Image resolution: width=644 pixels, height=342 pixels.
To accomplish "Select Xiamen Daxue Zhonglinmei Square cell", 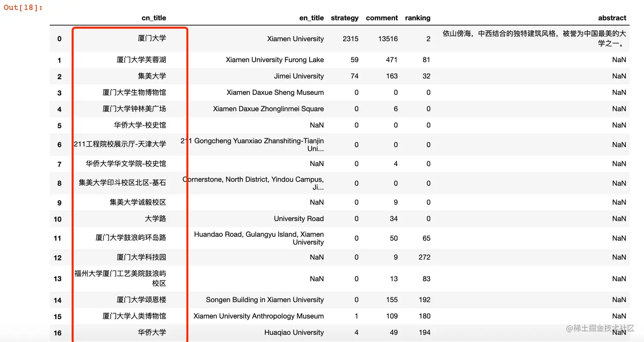I will pyautogui.click(x=268, y=109).
